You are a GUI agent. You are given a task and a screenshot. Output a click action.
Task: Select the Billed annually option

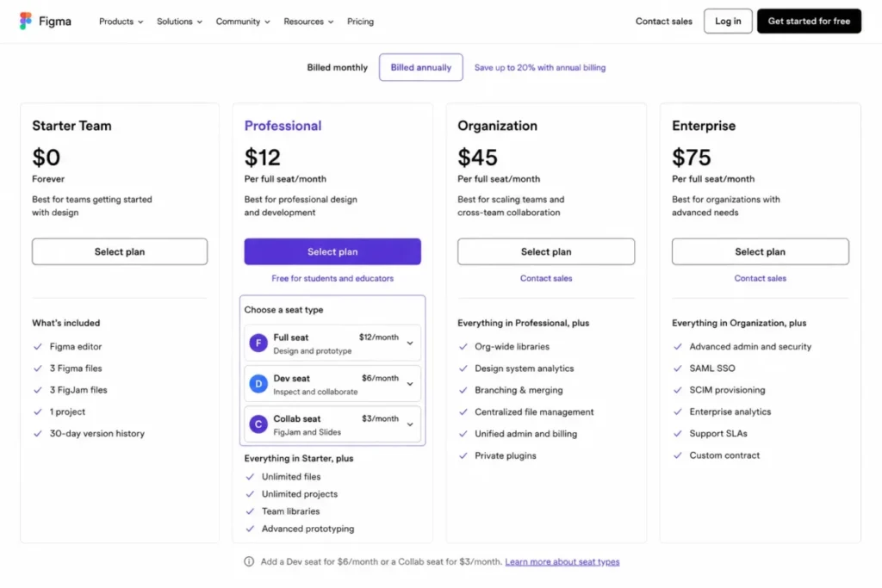click(420, 67)
